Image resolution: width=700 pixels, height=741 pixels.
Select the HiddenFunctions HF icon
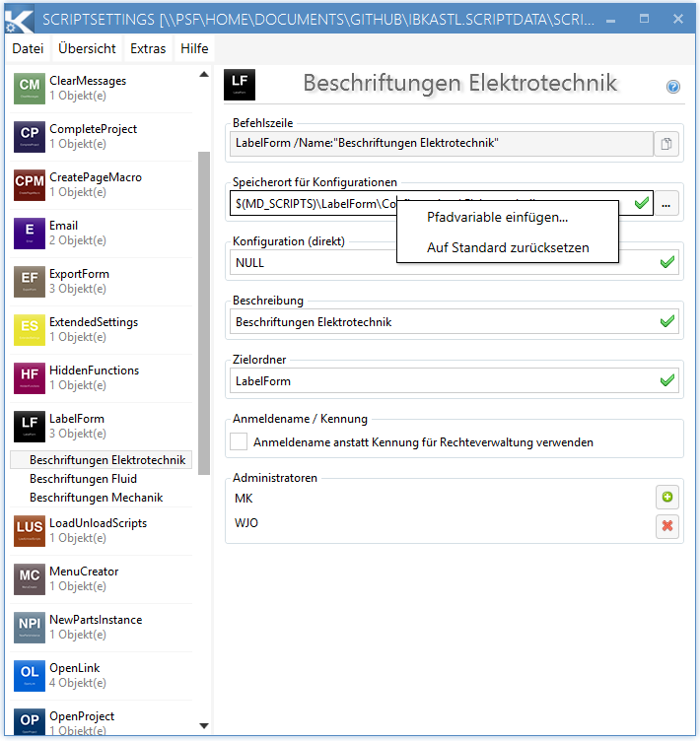(30, 378)
